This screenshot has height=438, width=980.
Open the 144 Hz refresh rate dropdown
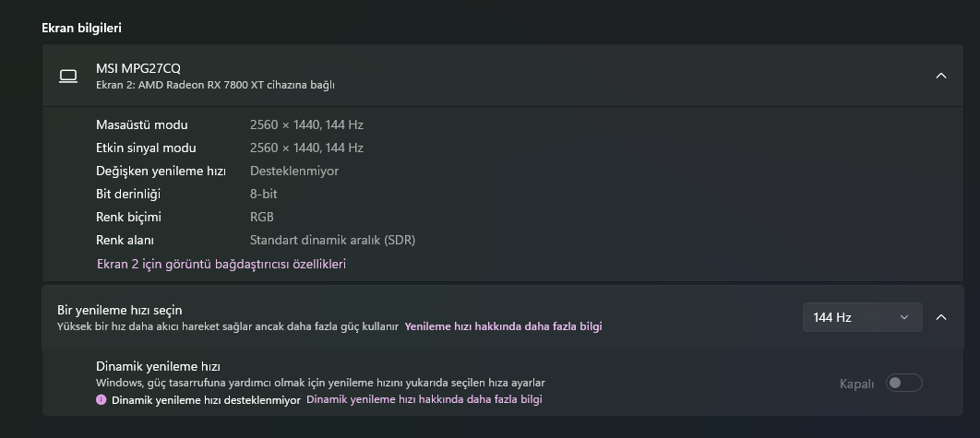point(862,317)
